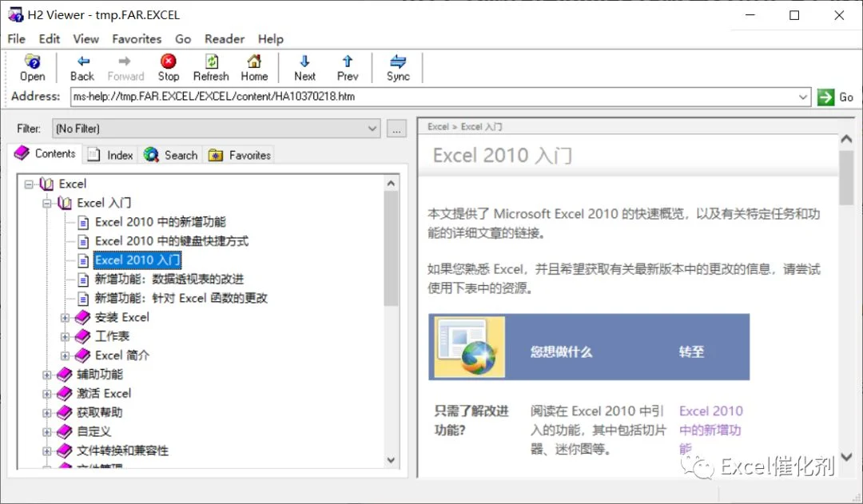Switch to the Favorites tab
Image resolution: width=863 pixels, height=504 pixels.
click(240, 155)
